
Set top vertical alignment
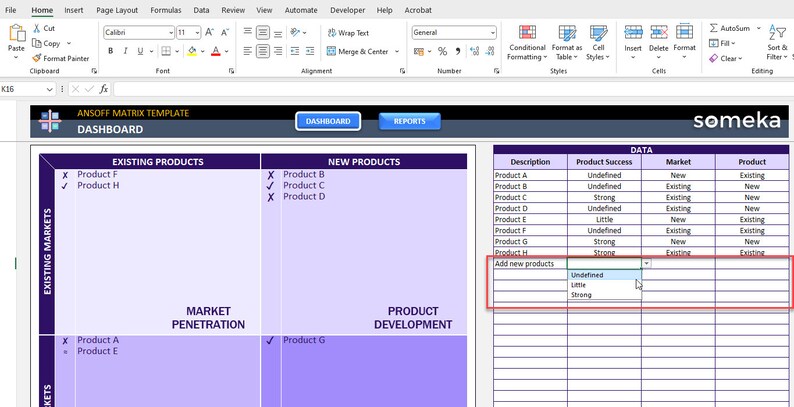248,32
